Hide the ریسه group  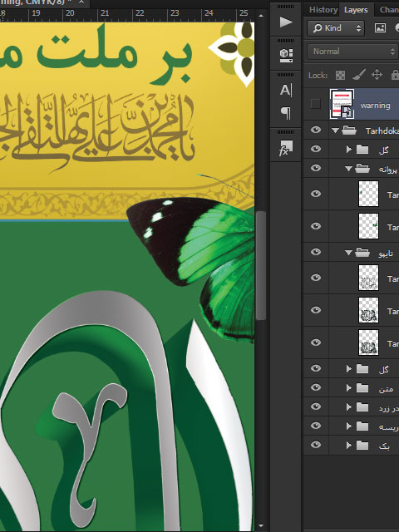point(316,426)
